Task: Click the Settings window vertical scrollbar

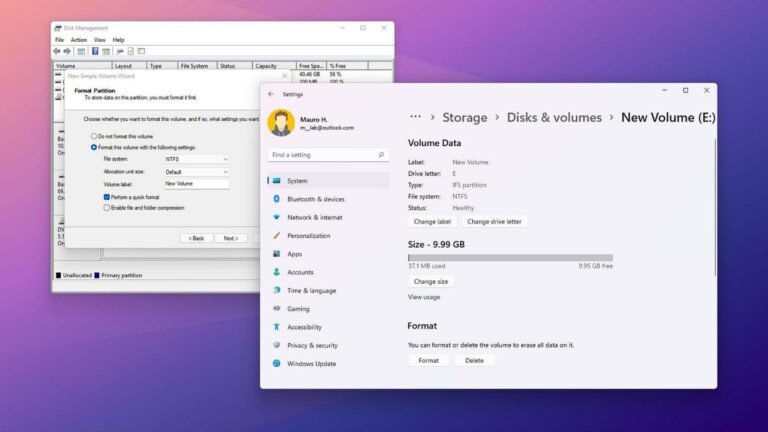Action: 715,207
